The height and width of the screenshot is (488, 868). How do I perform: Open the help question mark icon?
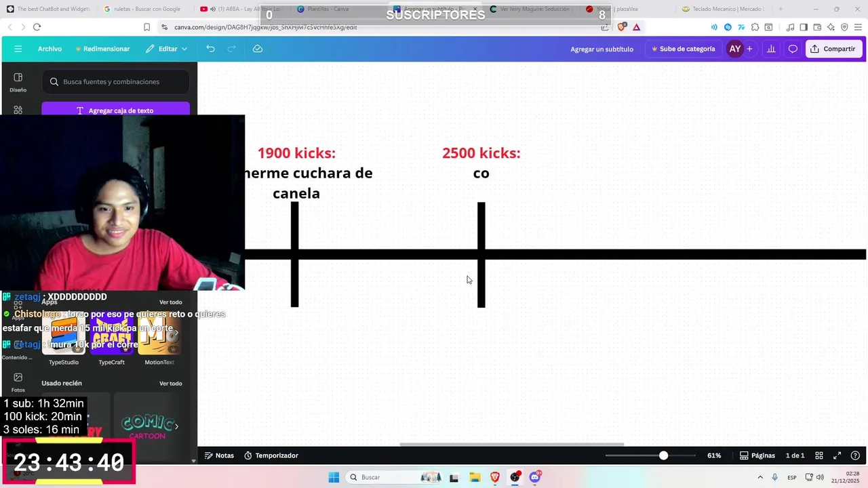pos(855,455)
